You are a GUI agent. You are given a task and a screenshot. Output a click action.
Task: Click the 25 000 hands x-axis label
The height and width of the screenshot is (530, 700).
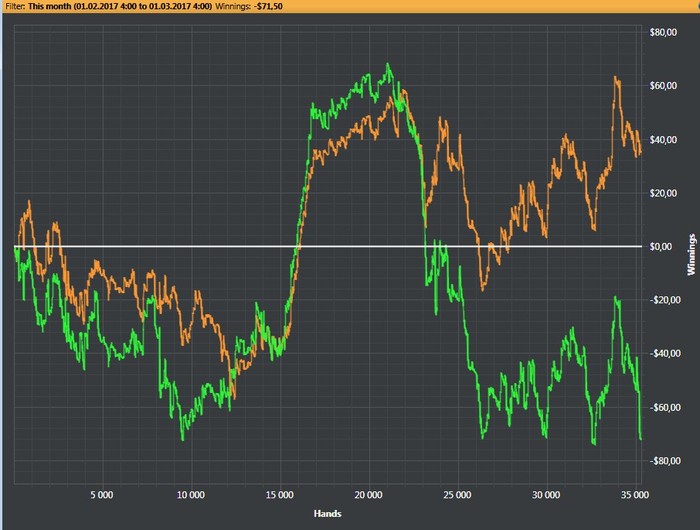[x=457, y=495]
